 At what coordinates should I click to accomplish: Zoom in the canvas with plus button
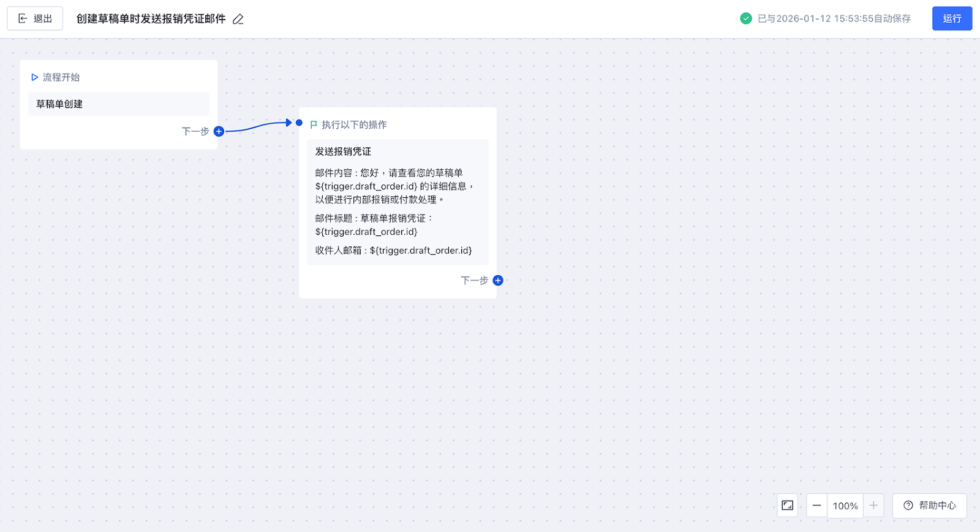(x=873, y=506)
